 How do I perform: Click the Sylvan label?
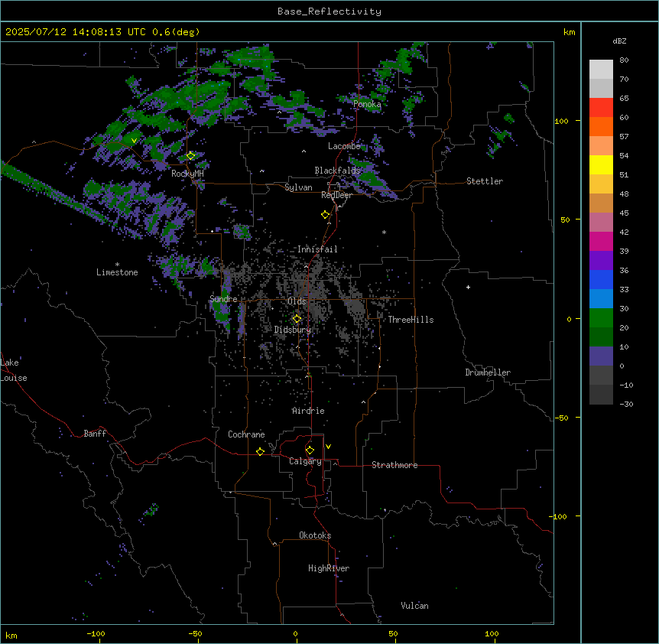298,187
